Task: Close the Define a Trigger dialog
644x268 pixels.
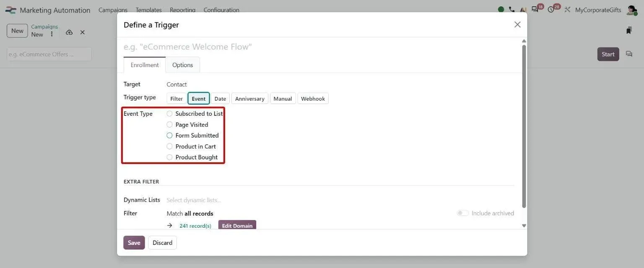Action: 517,25
